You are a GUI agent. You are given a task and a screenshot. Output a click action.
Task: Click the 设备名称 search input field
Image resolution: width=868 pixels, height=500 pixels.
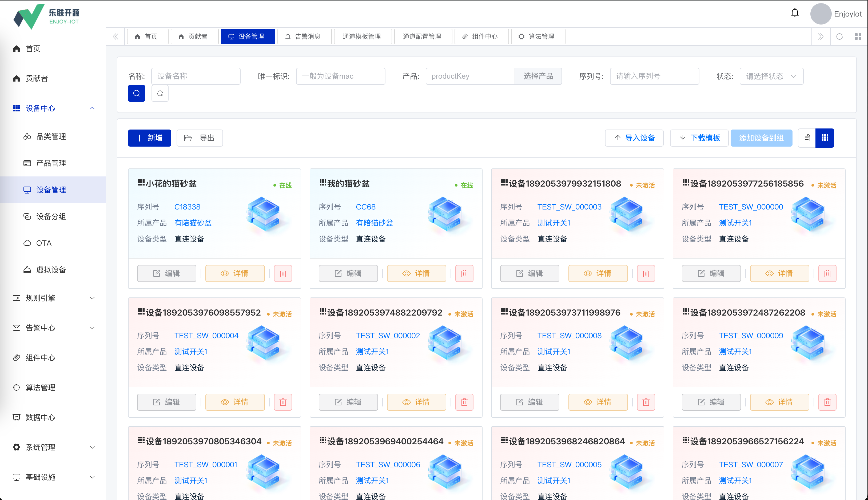196,76
